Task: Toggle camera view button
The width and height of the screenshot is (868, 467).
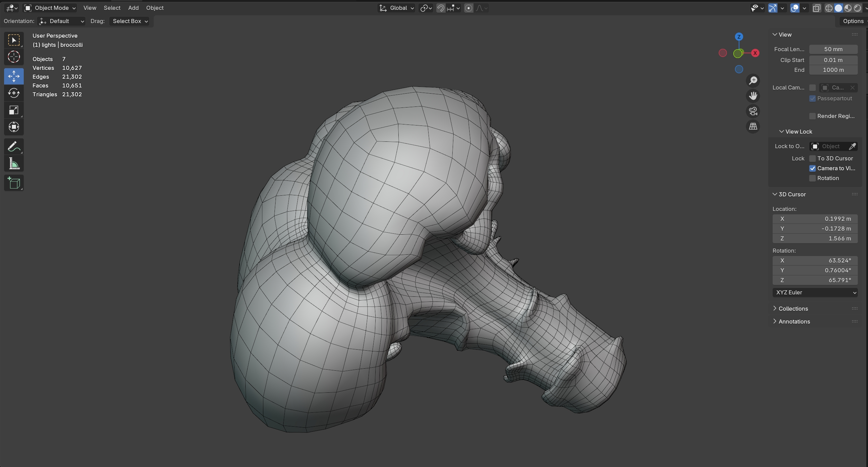Action: coord(753,111)
